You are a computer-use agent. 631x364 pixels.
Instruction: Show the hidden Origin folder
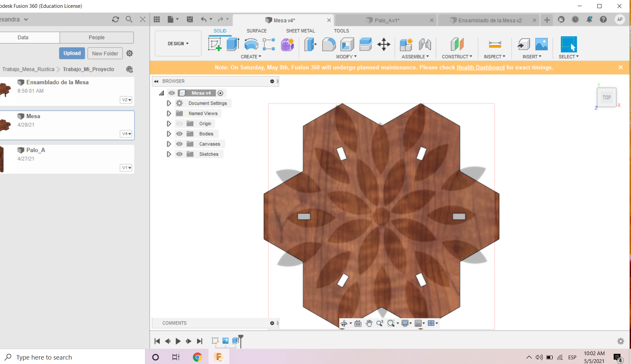(x=179, y=123)
